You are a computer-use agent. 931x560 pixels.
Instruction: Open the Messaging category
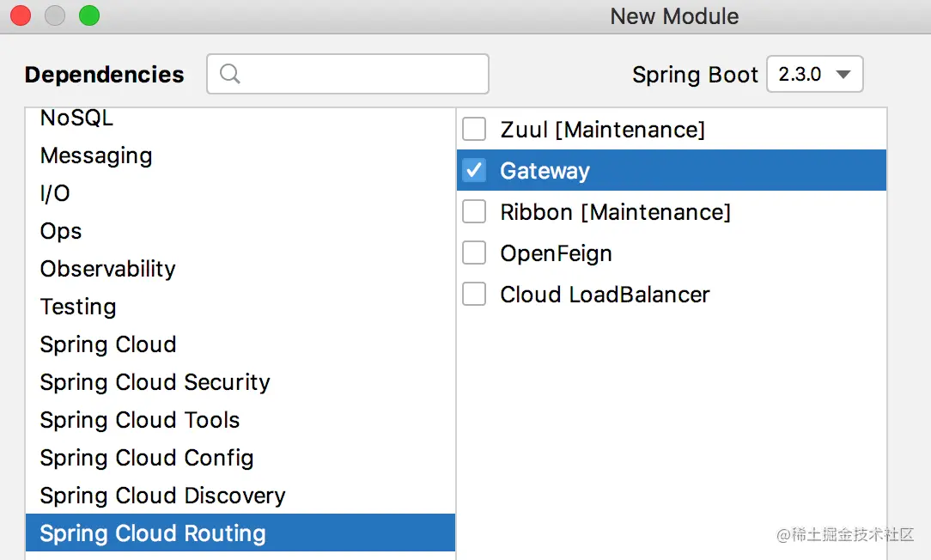(x=96, y=155)
